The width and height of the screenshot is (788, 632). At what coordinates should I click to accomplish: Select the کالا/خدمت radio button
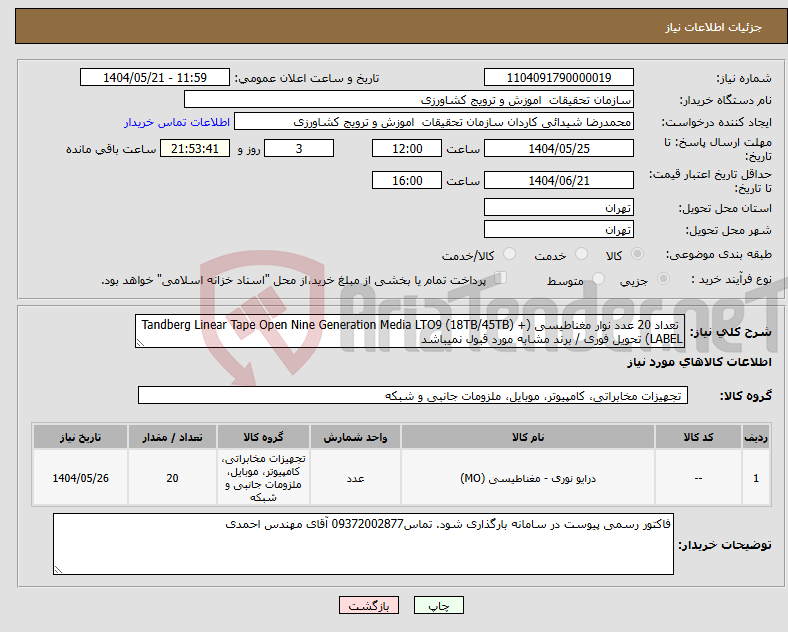[x=509, y=254]
